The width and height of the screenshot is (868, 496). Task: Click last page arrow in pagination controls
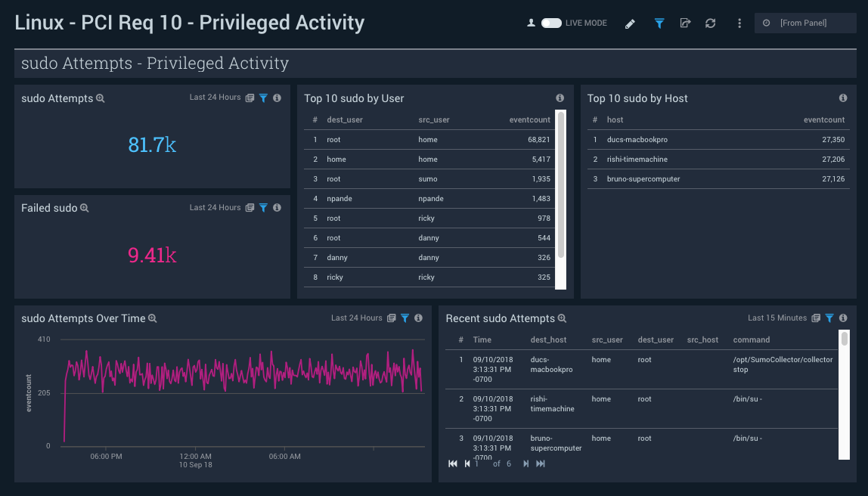click(539, 463)
